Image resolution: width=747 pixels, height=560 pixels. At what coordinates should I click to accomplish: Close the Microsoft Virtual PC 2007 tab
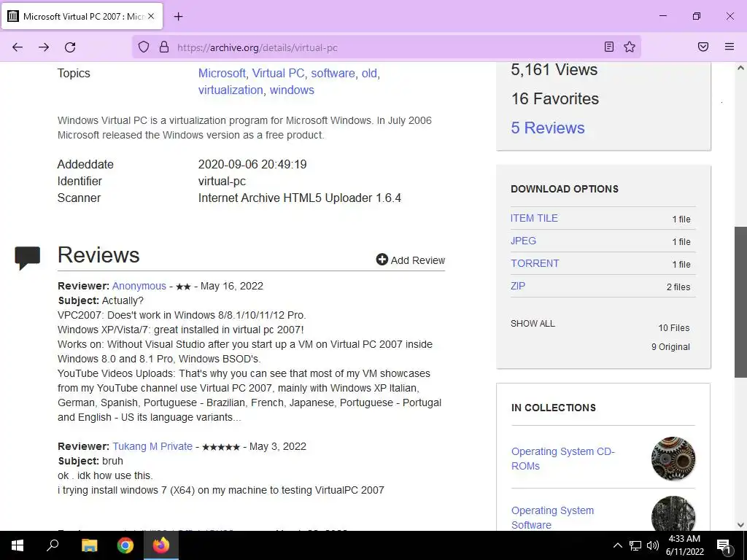[x=151, y=16]
